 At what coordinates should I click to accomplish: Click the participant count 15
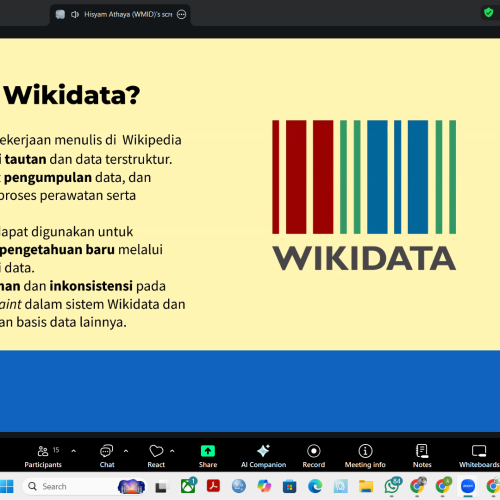56,450
